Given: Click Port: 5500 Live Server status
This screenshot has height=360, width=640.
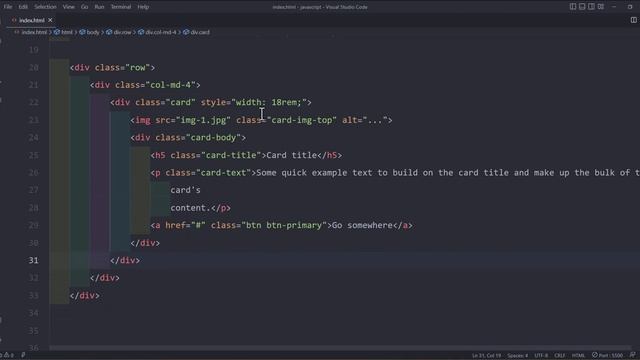Looking at the screenshot, I should tap(607, 356).
